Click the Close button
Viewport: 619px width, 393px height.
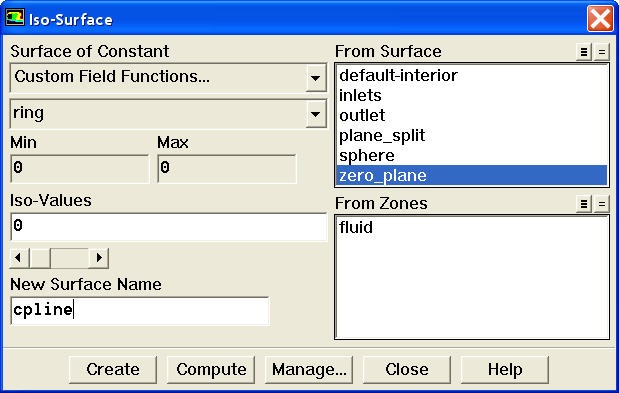407,370
